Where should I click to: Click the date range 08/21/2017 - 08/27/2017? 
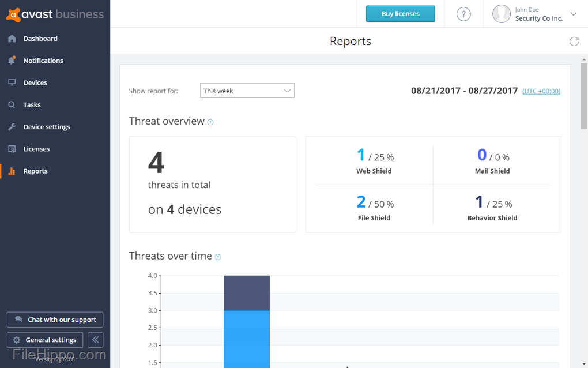[x=464, y=91]
